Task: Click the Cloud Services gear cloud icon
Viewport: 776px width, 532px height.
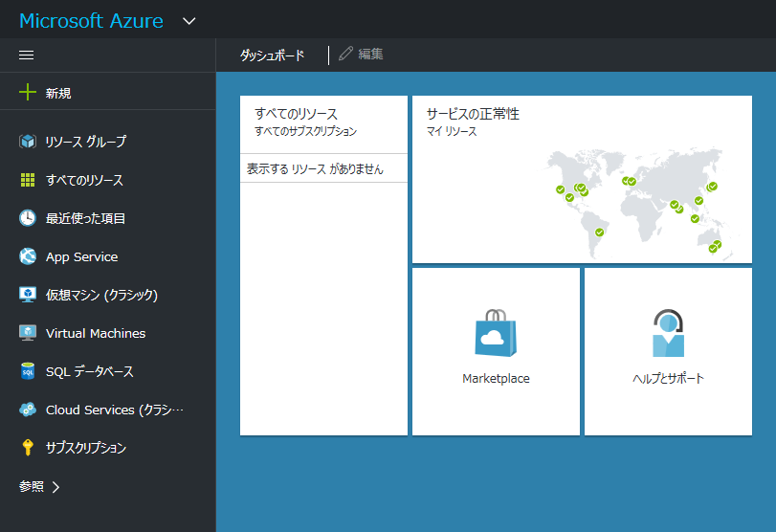Action: click(27, 410)
